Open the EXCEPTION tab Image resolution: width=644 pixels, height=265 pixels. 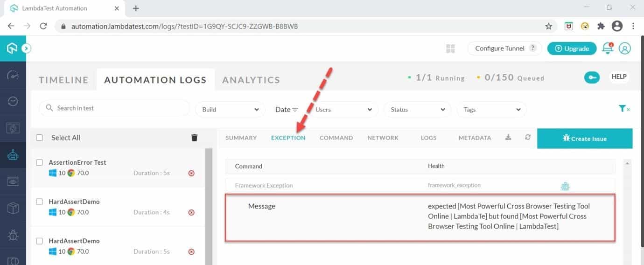click(x=288, y=138)
